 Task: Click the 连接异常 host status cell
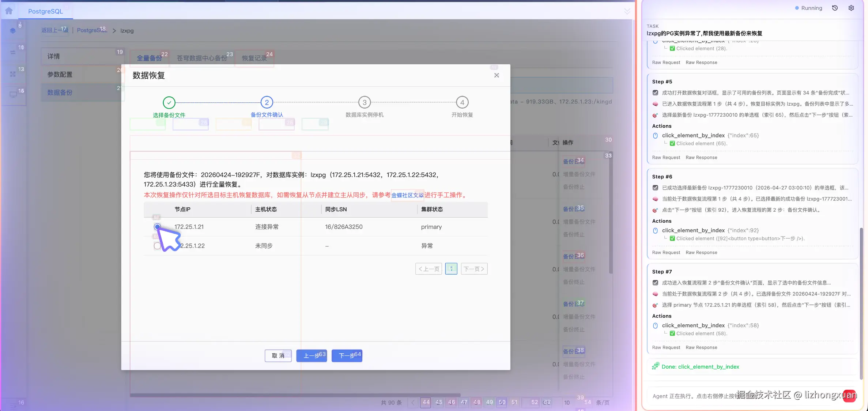tap(267, 227)
